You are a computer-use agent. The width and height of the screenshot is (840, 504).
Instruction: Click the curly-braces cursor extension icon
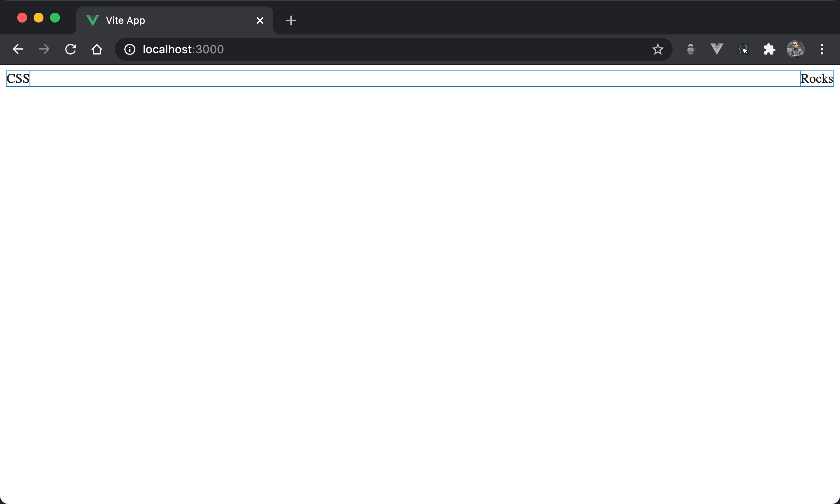tap(743, 50)
